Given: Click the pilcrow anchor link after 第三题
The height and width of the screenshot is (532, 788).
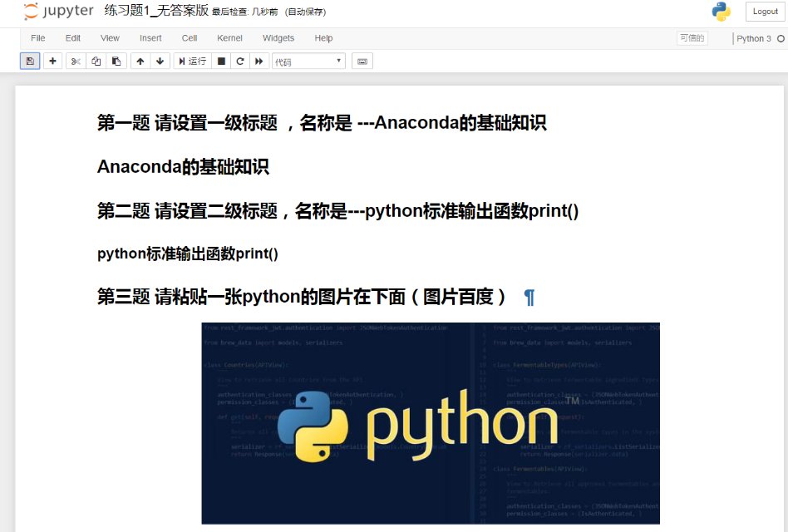Looking at the screenshot, I should [529, 298].
